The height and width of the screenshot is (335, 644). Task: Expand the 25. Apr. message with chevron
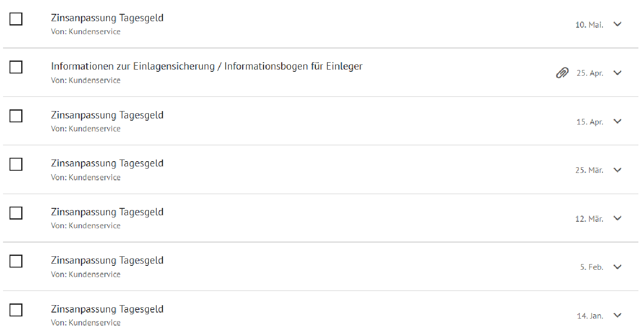(618, 73)
